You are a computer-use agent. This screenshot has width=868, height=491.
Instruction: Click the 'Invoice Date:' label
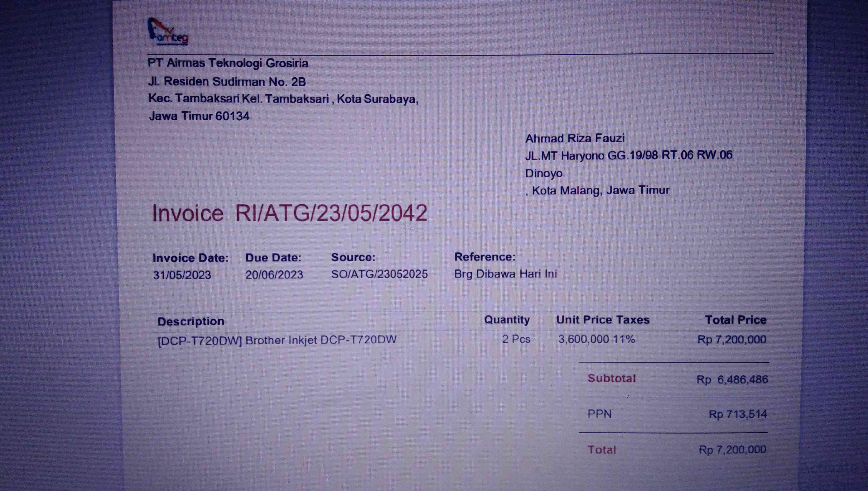(190, 258)
